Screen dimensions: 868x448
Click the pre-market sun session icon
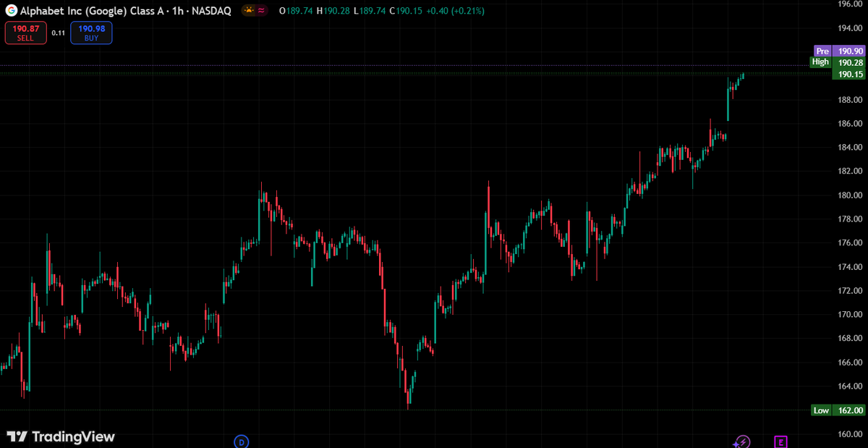(x=249, y=11)
